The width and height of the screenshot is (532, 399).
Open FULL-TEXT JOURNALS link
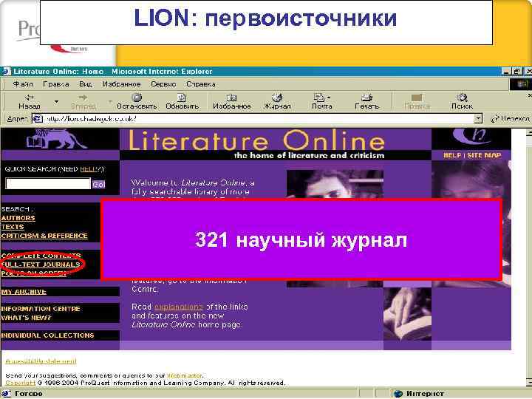[41, 265]
